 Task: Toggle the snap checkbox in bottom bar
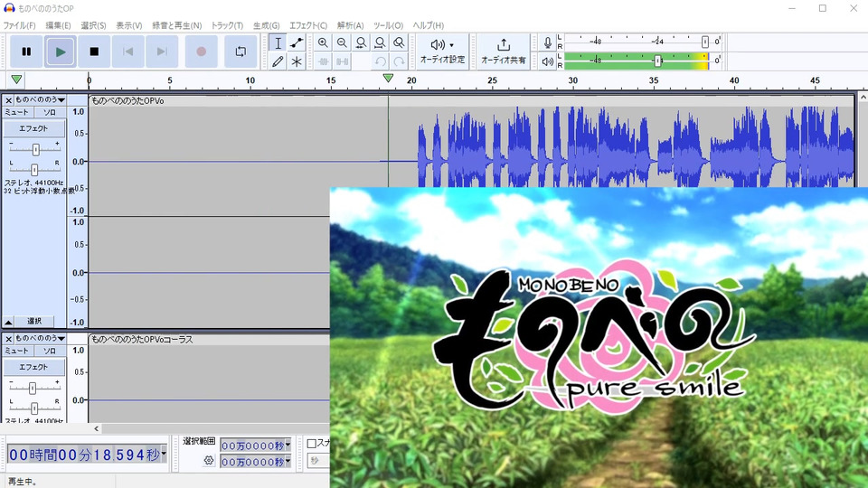coord(312,443)
